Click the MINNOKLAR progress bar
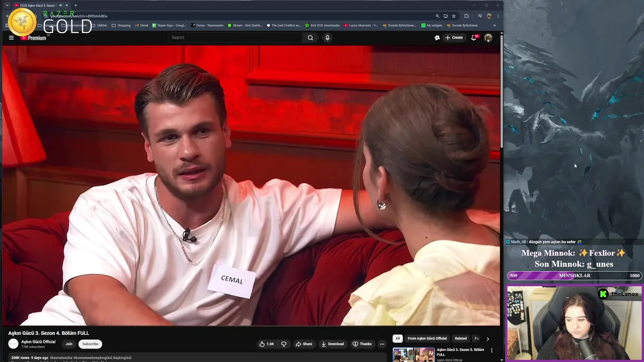Screen dimensions: 644x362 (x=574, y=276)
